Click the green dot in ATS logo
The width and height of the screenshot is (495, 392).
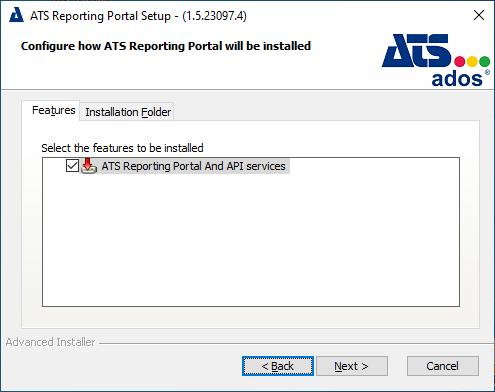coord(484,61)
